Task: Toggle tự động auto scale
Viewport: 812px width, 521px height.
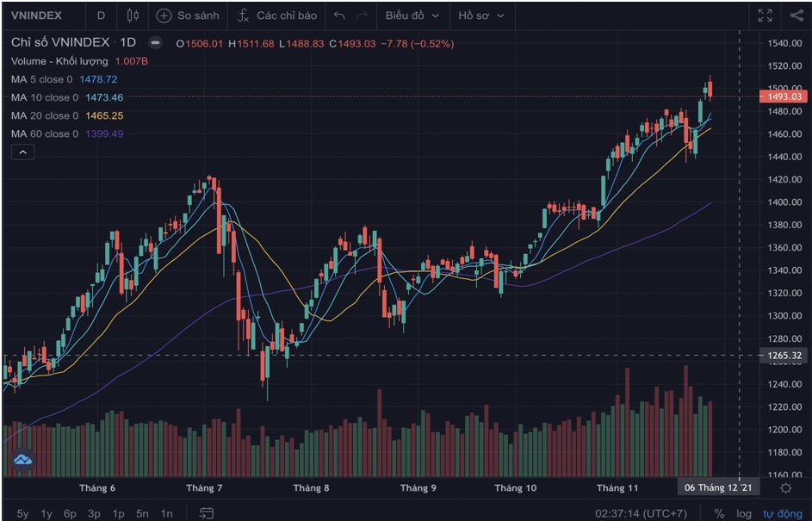Action: click(783, 514)
